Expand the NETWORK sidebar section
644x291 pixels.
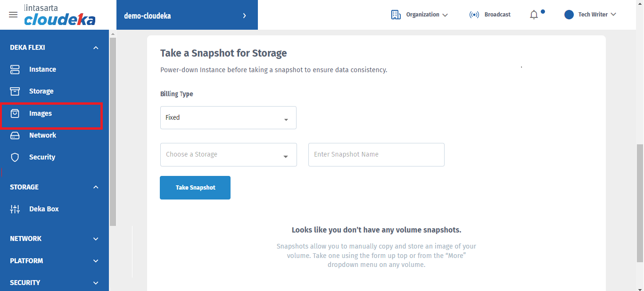96,239
